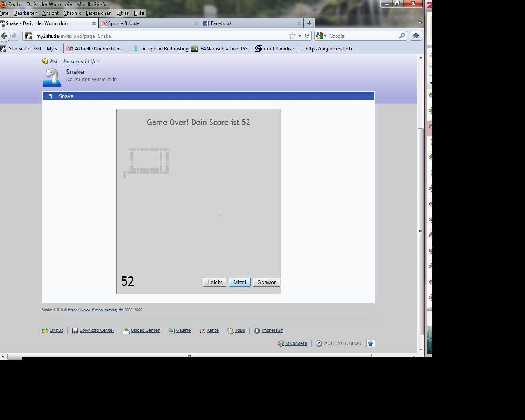Screen dimensions: 525x420
Task: Bookmark the page with the star icon
Action: pyautogui.click(x=292, y=36)
